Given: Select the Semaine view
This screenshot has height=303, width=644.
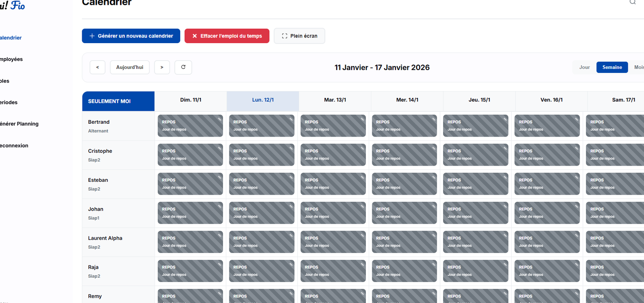Looking at the screenshot, I should (612, 67).
